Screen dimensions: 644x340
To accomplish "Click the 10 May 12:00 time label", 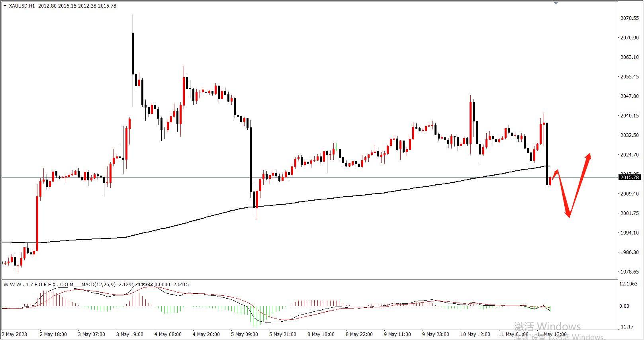I will tap(475, 334).
